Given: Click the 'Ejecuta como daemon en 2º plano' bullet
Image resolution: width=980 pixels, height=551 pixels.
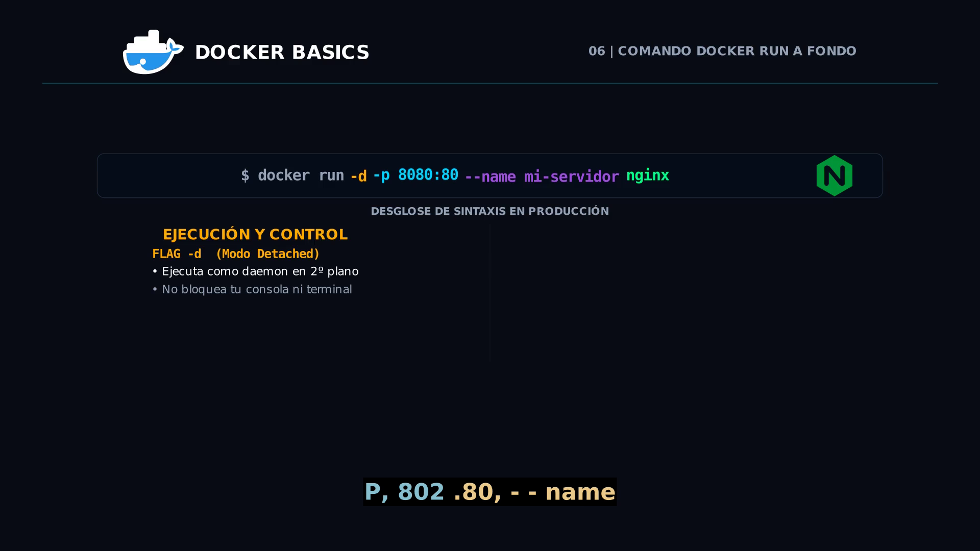Looking at the screenshot, I should 255,271.
